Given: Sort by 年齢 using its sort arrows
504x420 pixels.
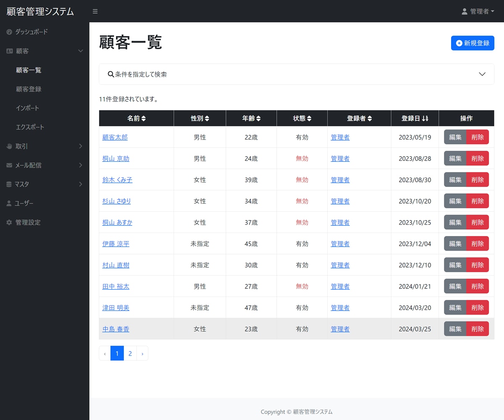Looking at the screenshot, I should 258,119.
